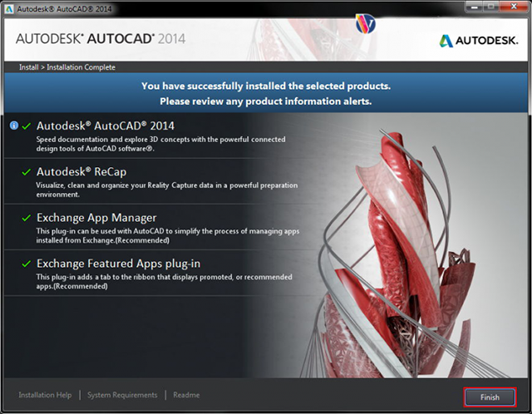
Task: Click the green checkmark next to Autodesk ReCap
Action: click(x=27, y=172)
